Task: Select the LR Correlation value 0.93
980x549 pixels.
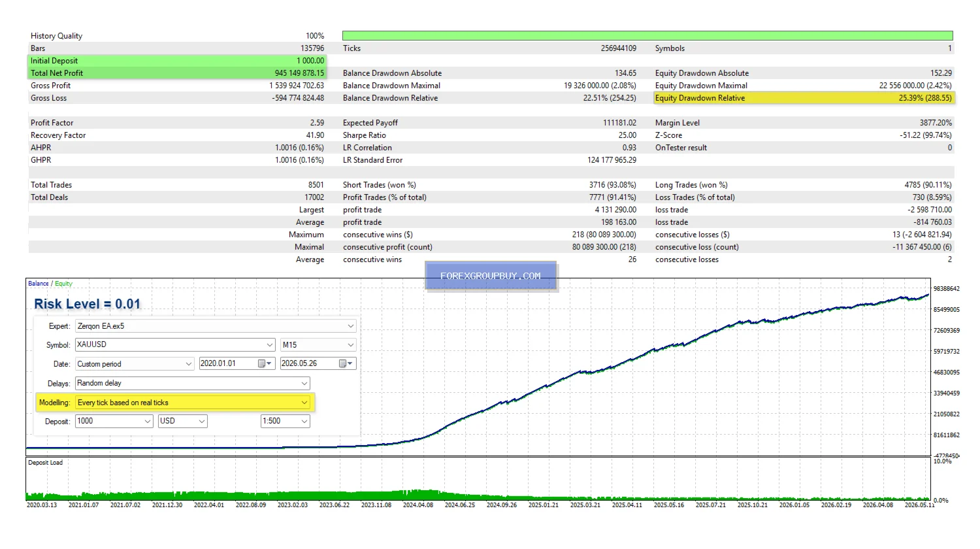Action: tap(629, 148)
